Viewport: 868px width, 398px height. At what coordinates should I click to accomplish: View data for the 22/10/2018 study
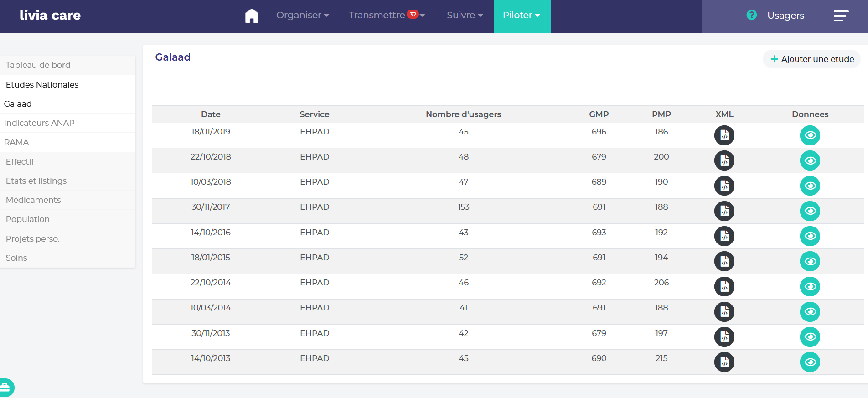(810, 160)
